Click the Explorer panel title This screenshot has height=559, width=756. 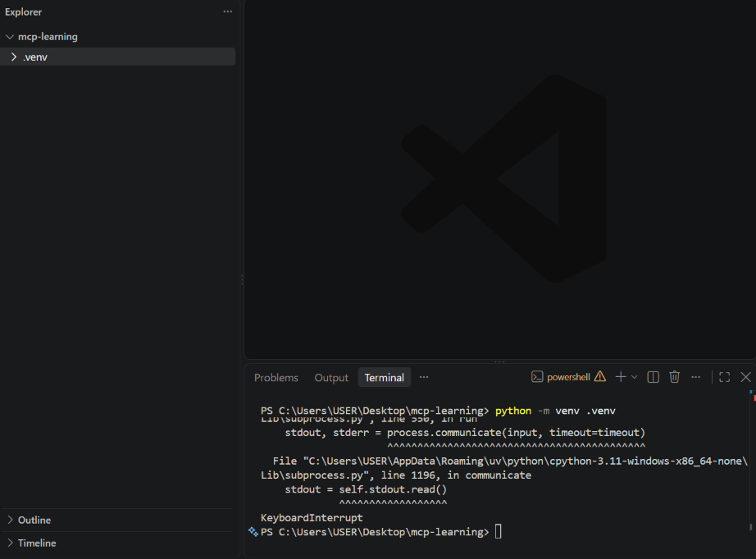(x=23, y=12)
